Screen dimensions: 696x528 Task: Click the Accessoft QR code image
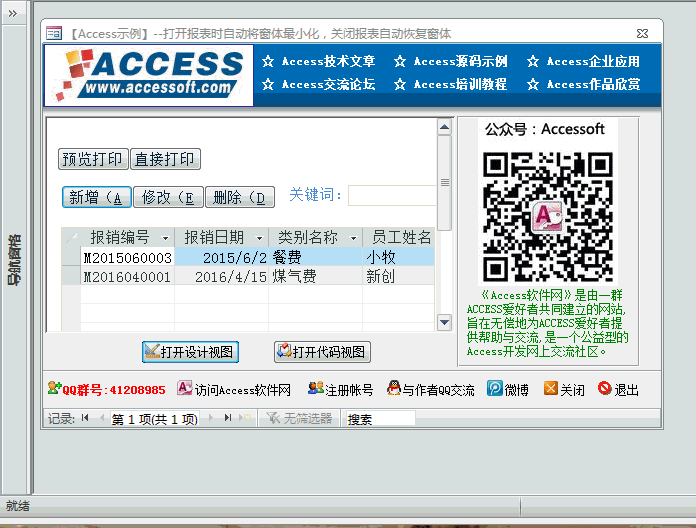pos(548,217)
